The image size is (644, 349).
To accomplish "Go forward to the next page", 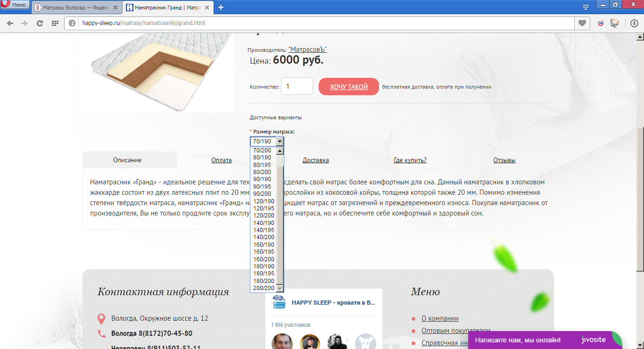I will 25,23.
